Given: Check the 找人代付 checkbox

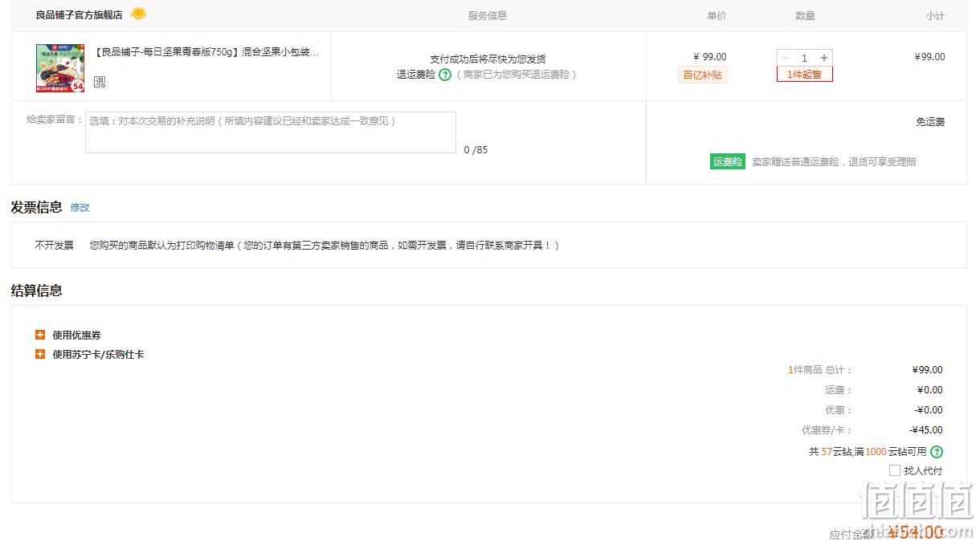Looking at the screenshot, I should click(x=895, y=470).
